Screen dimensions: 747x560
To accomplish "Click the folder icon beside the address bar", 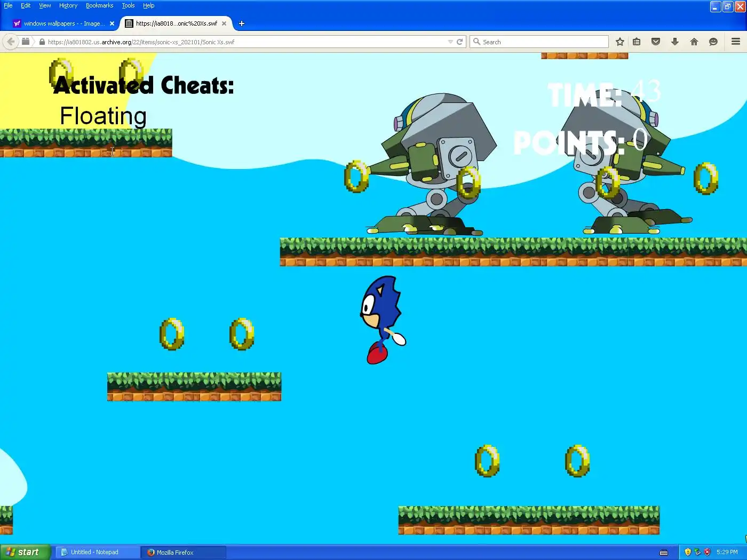I will click(x=25, y=42).
